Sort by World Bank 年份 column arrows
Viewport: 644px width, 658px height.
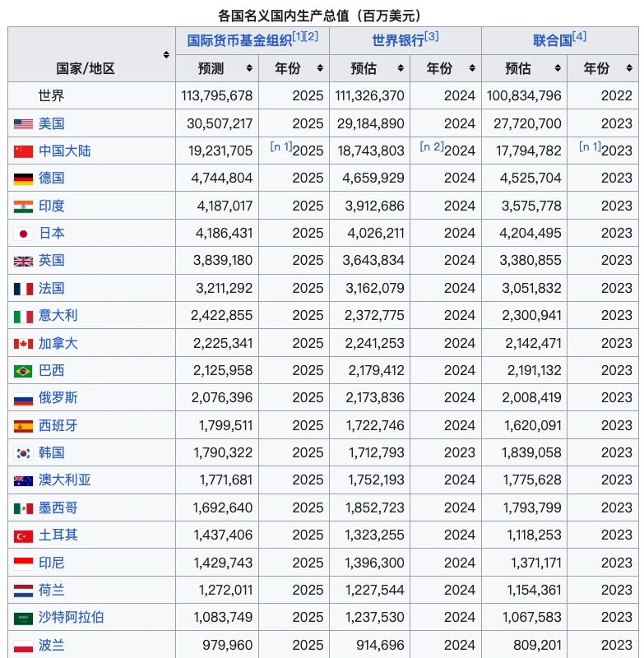472,68
